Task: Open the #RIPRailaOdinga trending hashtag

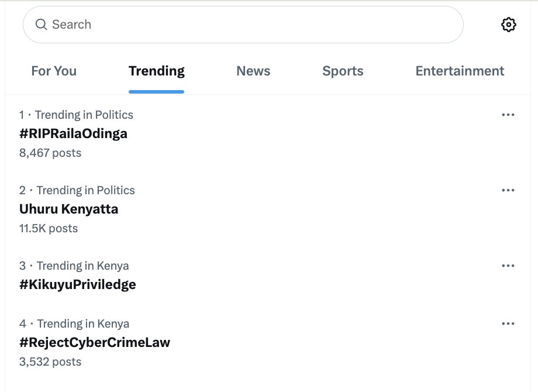Action: pos(73,133)
